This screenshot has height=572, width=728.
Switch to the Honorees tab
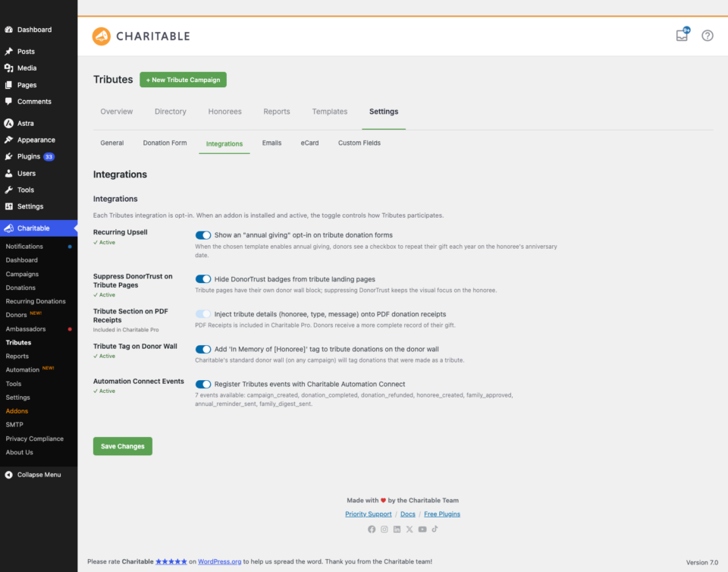224,112
